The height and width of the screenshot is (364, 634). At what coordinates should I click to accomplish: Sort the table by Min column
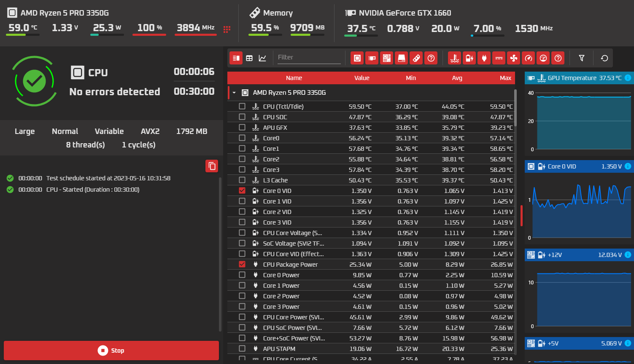click(411, 78)
